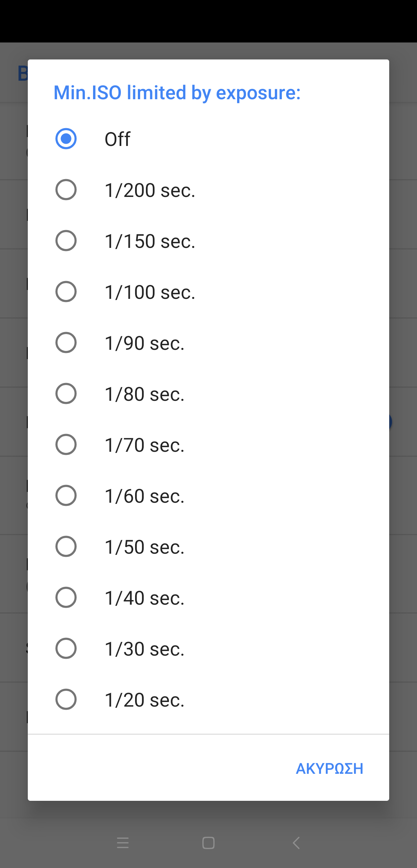This screenshot has width=417, height=868.
Task: Pick the 1/100 sec. radio button
Action: pos(66,292)
